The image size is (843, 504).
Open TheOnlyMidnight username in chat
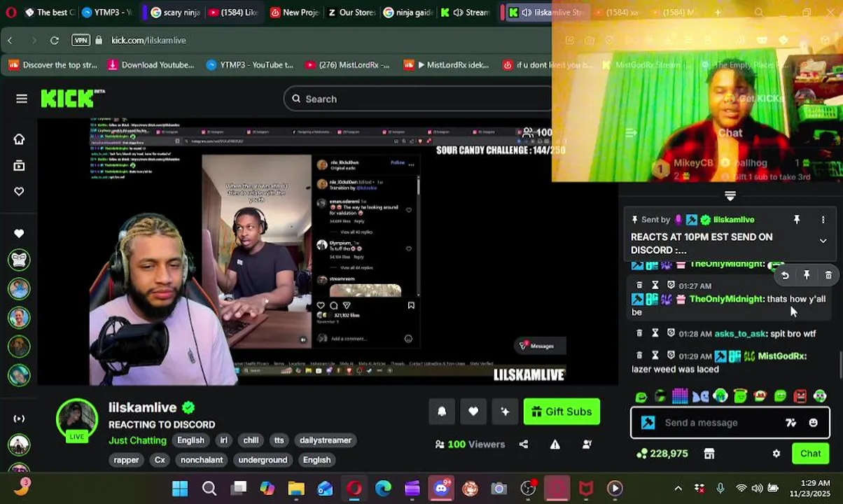click(x=726, y=299)
